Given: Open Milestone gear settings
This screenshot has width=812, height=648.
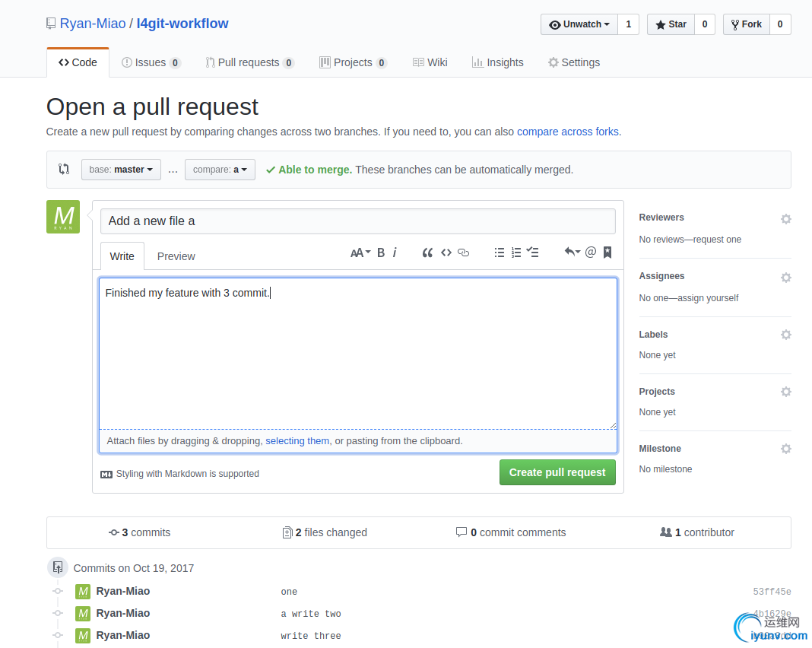Looking at the screenshot, I should pyautogui.click(x=785, y=449).
